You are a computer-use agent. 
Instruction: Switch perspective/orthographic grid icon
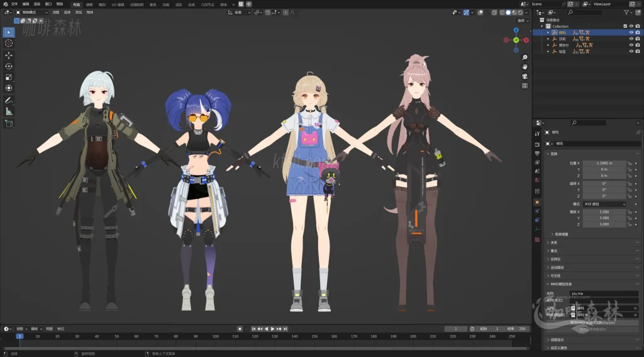(525, 86)
